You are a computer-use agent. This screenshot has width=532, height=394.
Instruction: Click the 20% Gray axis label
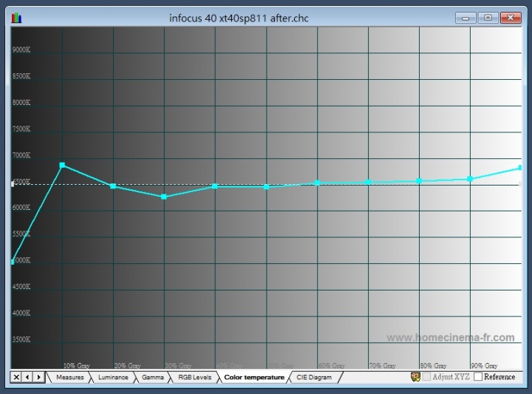128,365
